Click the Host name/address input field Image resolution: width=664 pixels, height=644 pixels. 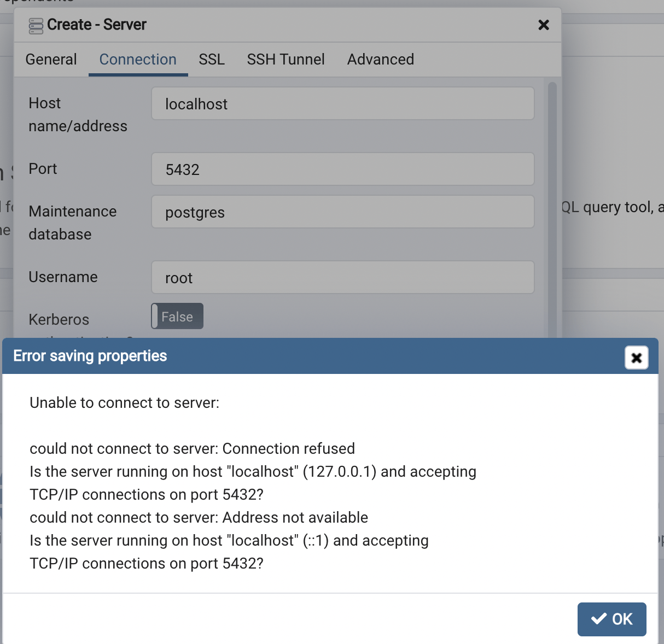coord(342,103)
